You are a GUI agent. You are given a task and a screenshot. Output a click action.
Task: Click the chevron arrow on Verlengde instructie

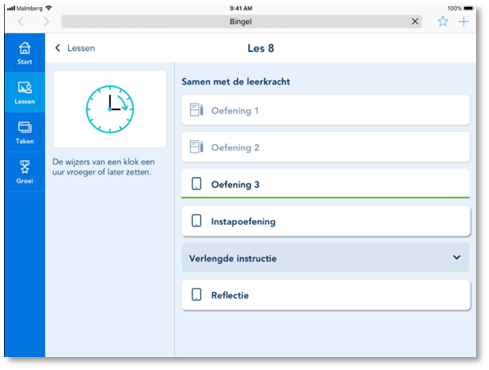tap(457, 257)
